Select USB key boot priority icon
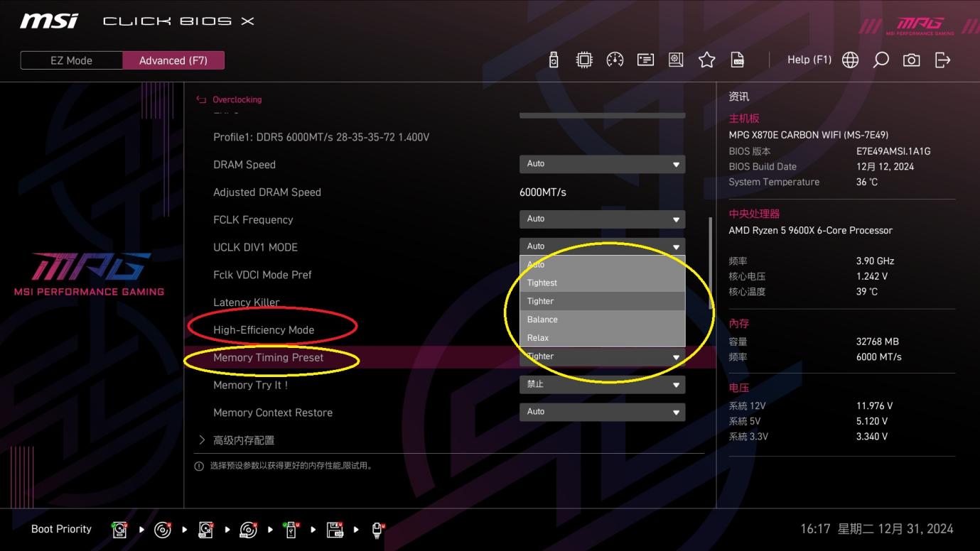Image resolution: width=980 pixels, height=551 pixels. tap(291, 530)
